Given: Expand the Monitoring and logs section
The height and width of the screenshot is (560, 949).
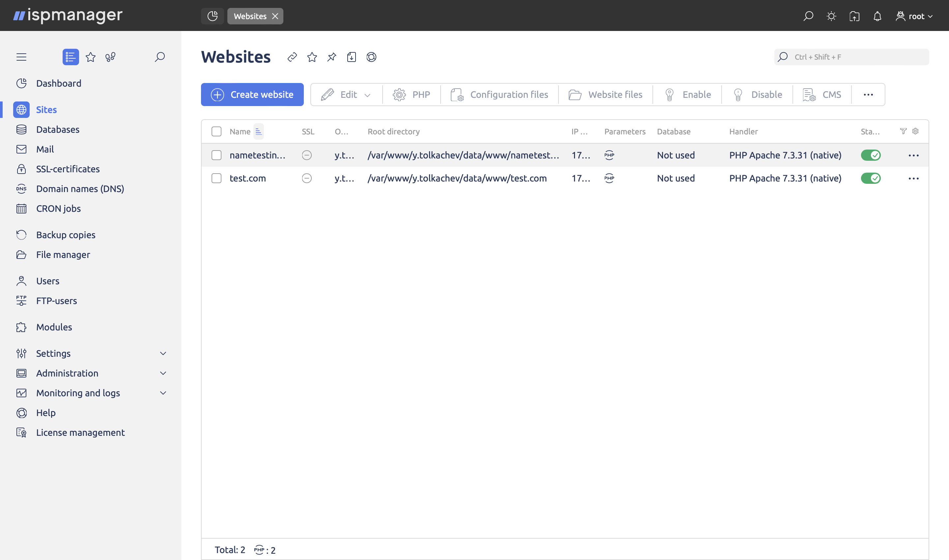Looking at the screenshot, I should [78, 392].
